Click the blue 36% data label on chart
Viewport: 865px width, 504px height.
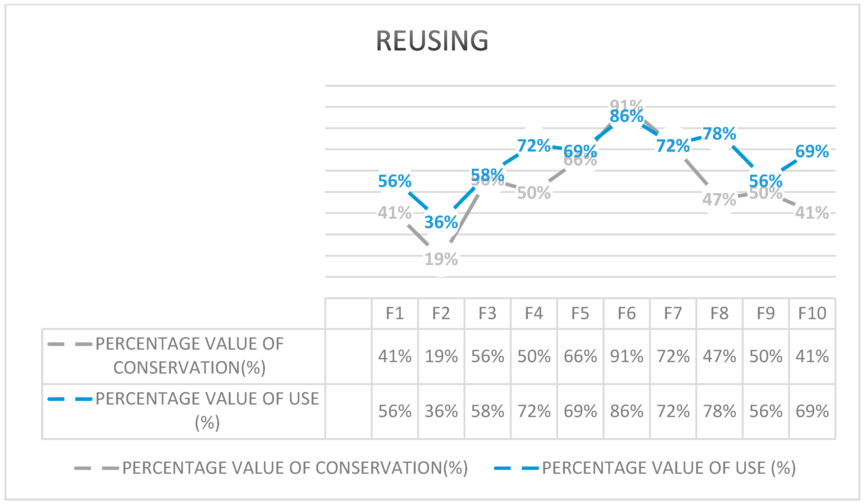tap(441, 222)
